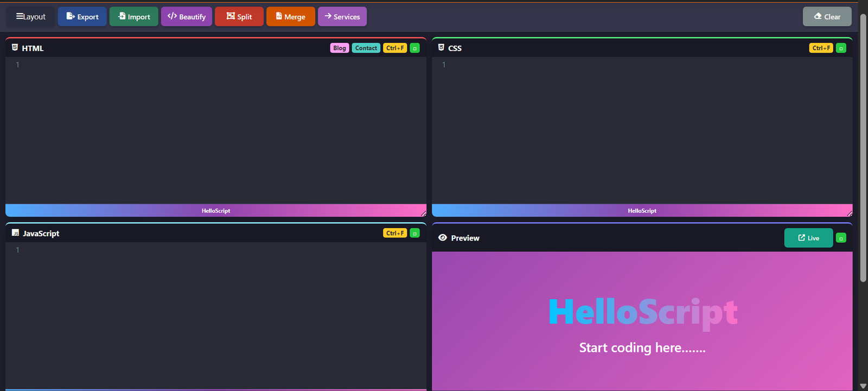
Task: Place cursor in CSS editor line 1
Action: click(x=648, y=65)
